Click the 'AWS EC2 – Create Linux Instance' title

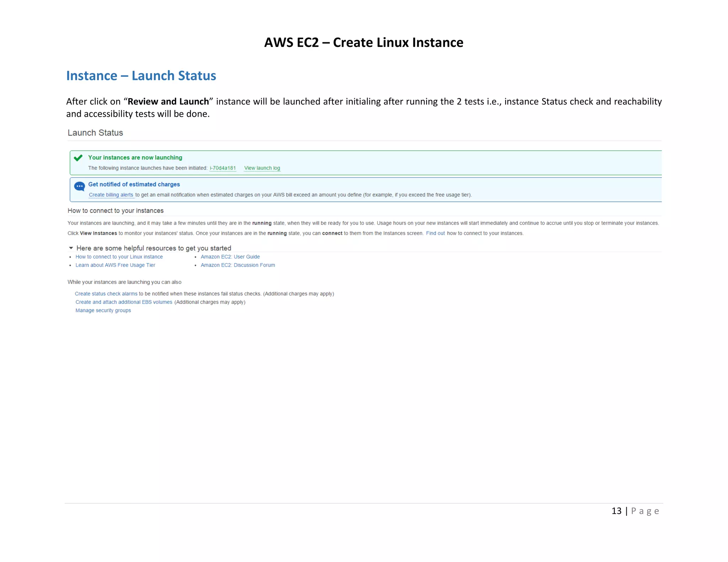(364, 43)
